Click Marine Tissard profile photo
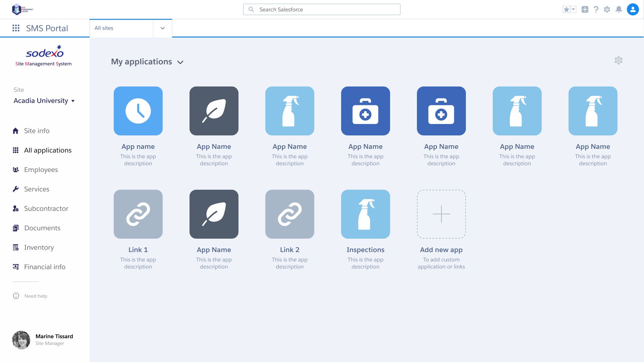 point(21,340)
